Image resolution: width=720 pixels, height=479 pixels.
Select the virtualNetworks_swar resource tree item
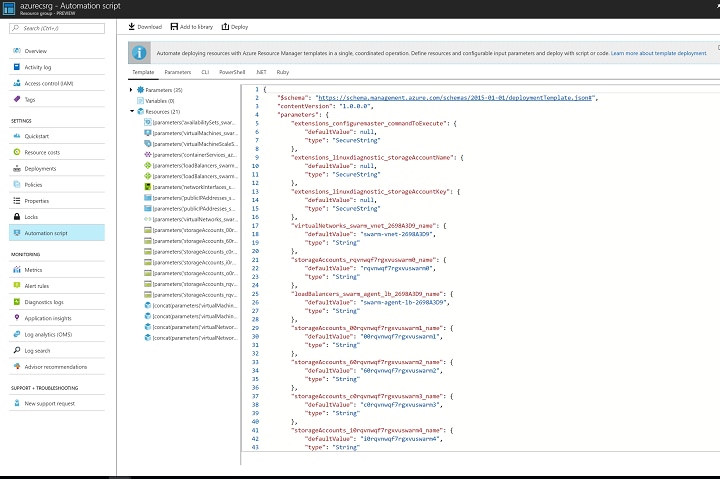click(190, 220)
